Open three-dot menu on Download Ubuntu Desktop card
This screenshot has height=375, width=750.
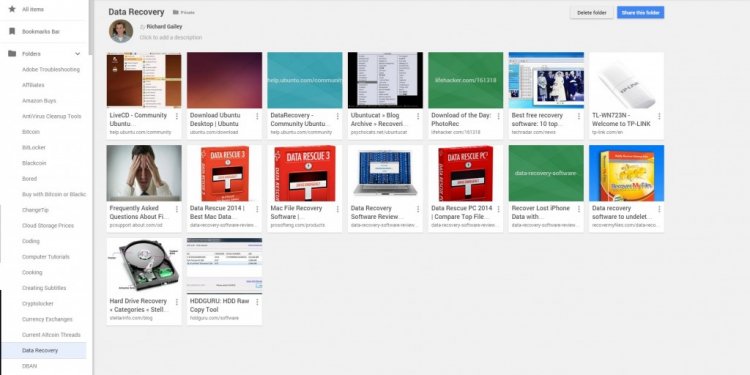tap(257, 116)
